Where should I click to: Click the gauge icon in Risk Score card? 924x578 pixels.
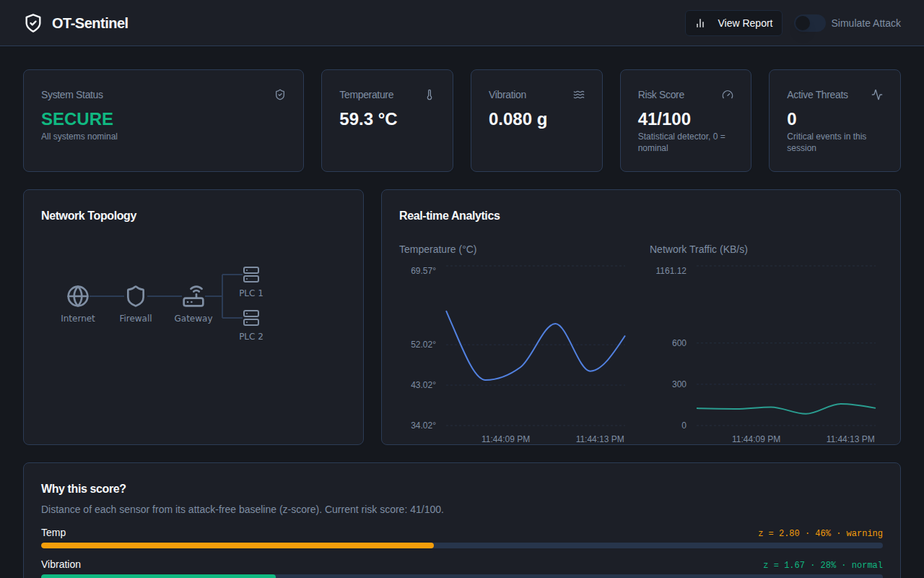(x=728, y=95)
